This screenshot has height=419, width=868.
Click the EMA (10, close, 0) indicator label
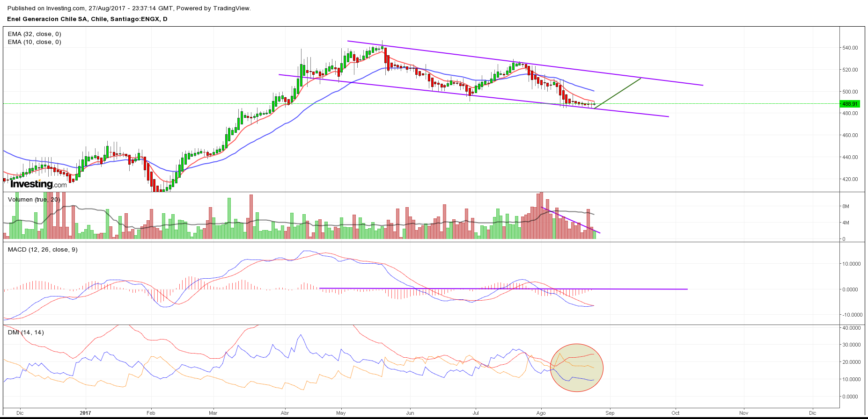[x=35, y=42]
